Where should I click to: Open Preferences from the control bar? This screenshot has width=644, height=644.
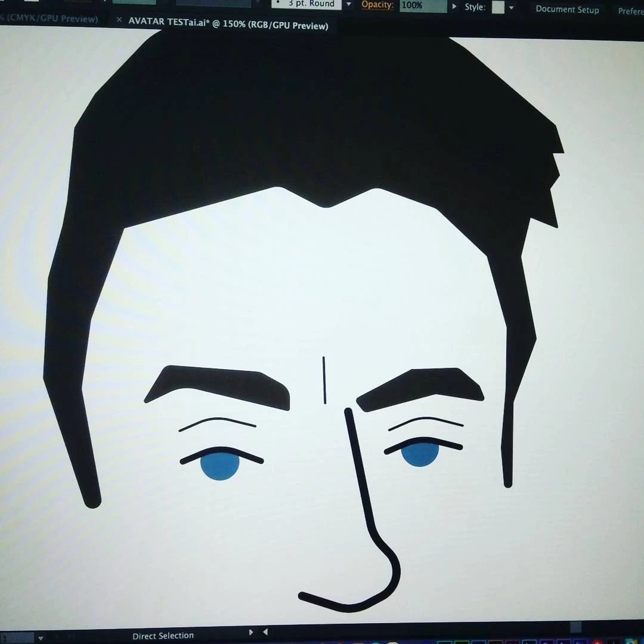pos(630,11)
